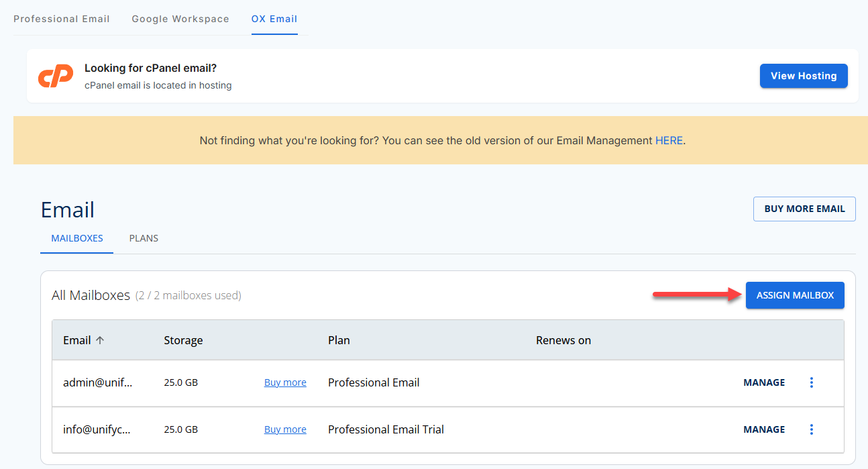Click the 2 / 2 mailboxes used text

point(188,295)
